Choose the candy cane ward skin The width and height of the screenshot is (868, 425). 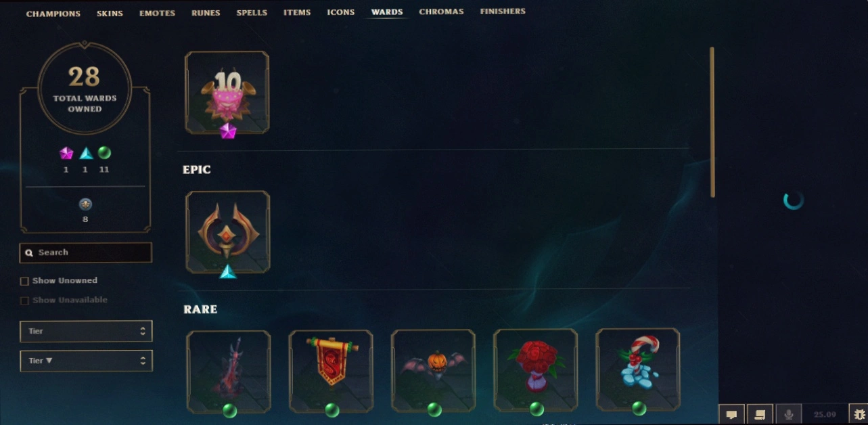637,371
